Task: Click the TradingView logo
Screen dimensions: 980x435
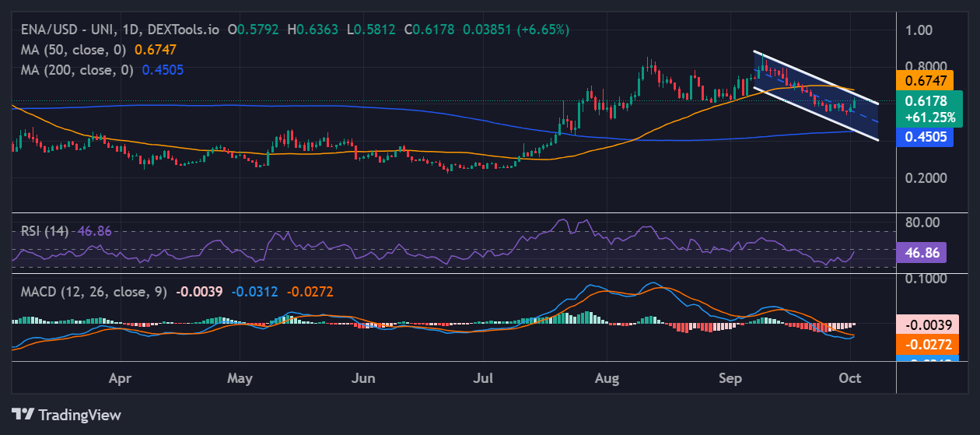Action: [66, 414]
